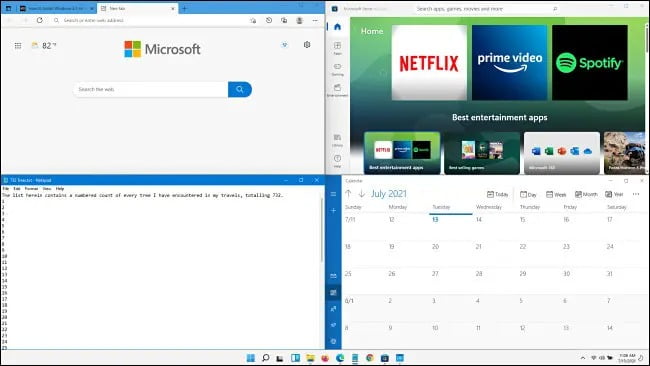Open Apps section in Store sidebar
This screenshot has height=366, width=650.
[x=337, y=48]
